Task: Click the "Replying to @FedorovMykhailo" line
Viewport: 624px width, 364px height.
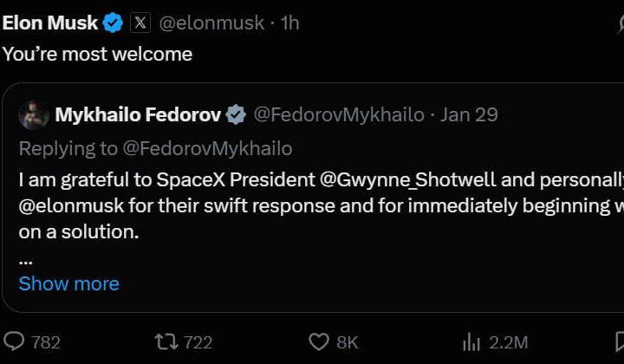Action: pos(155,148)
